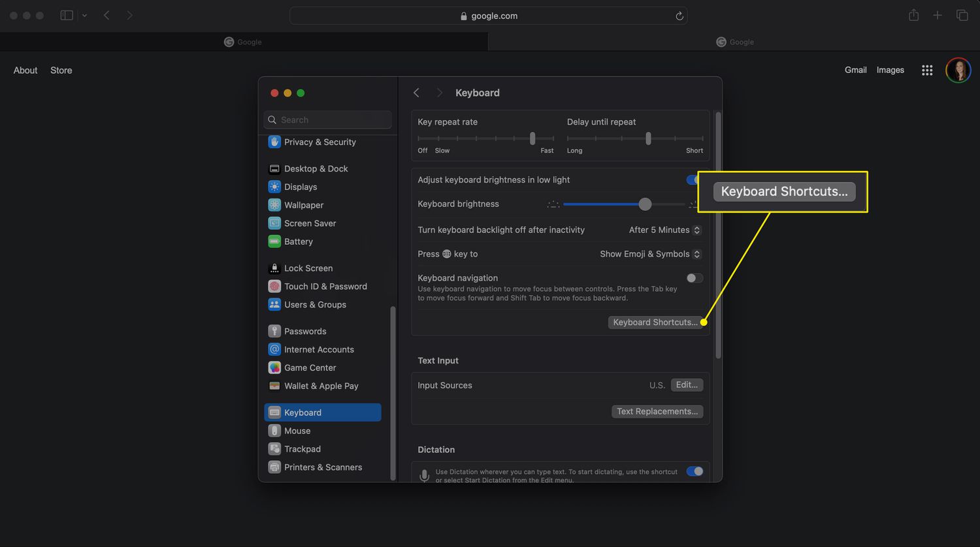Click the Privacy & Security hand icon
The image size is (980, 547).
(x=274, y=142)
